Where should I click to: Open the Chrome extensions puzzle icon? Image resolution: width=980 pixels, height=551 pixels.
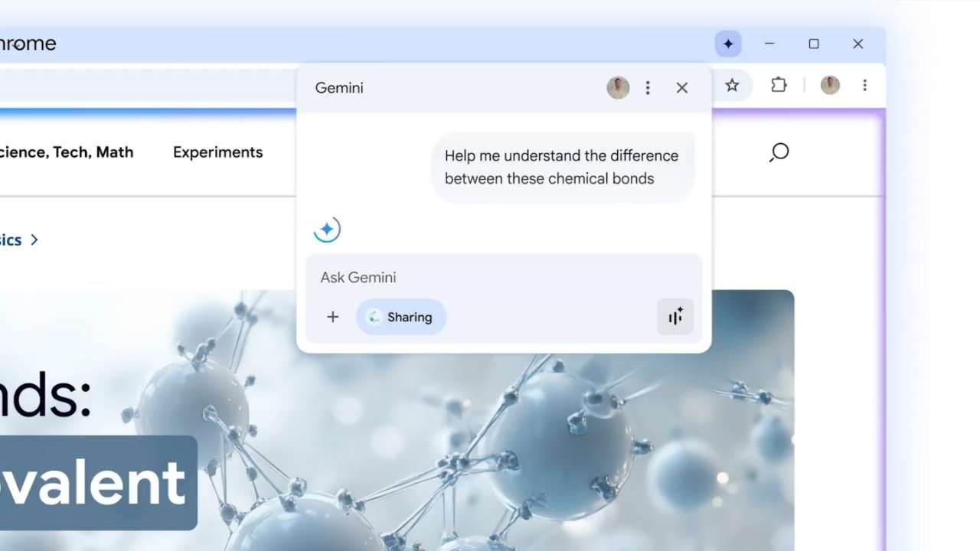point(779,85)
